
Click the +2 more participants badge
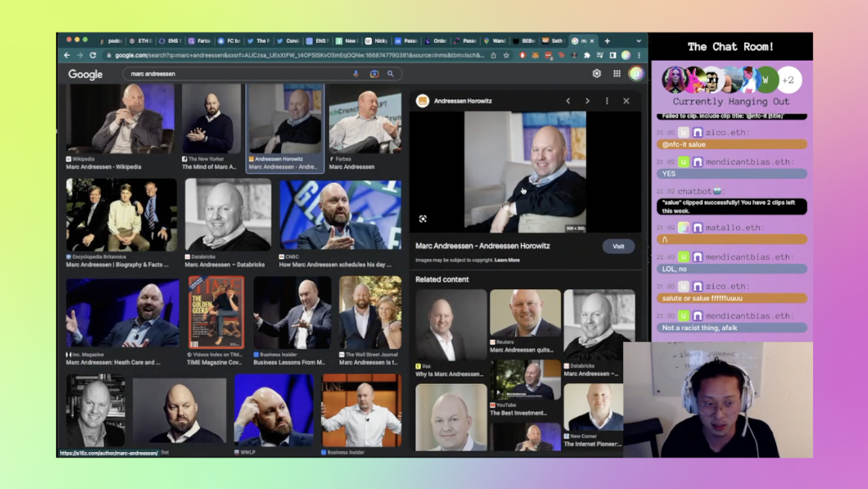(x=789, y=80)
